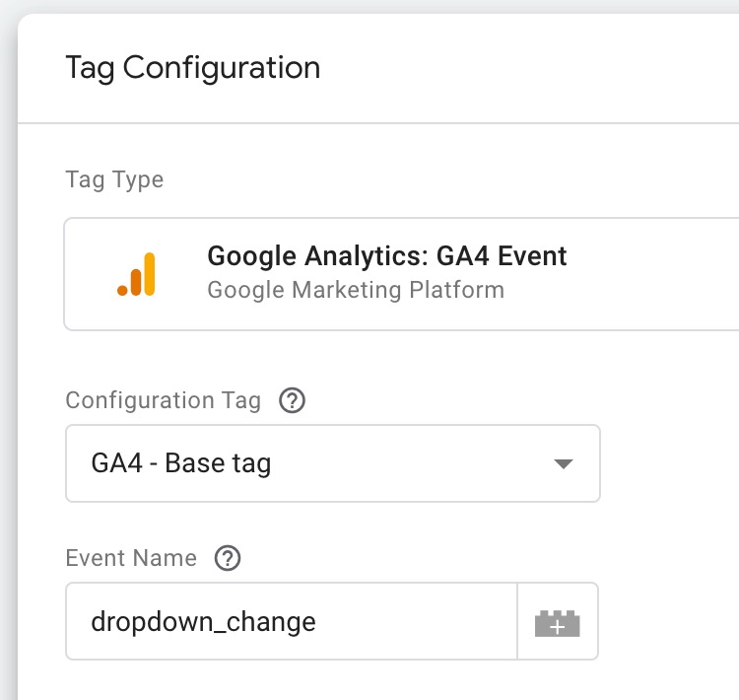Viewport: 739px width, 700px height.
Task: Expand the Configuration Tag dropdown arrow
Action: (x=564, y=463)
